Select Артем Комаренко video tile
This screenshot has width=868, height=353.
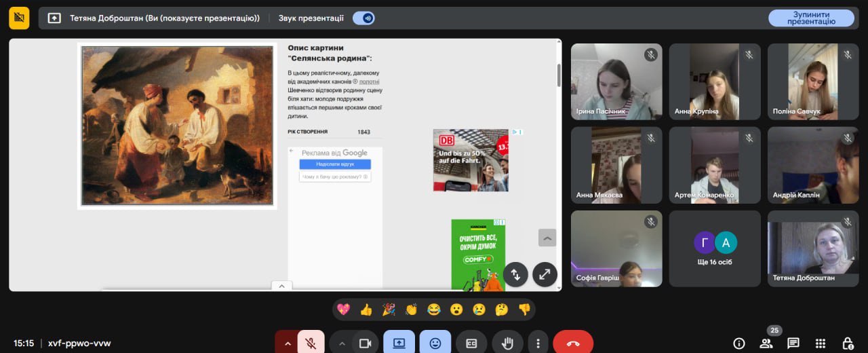pyautogui.click(x=715, y=165)
